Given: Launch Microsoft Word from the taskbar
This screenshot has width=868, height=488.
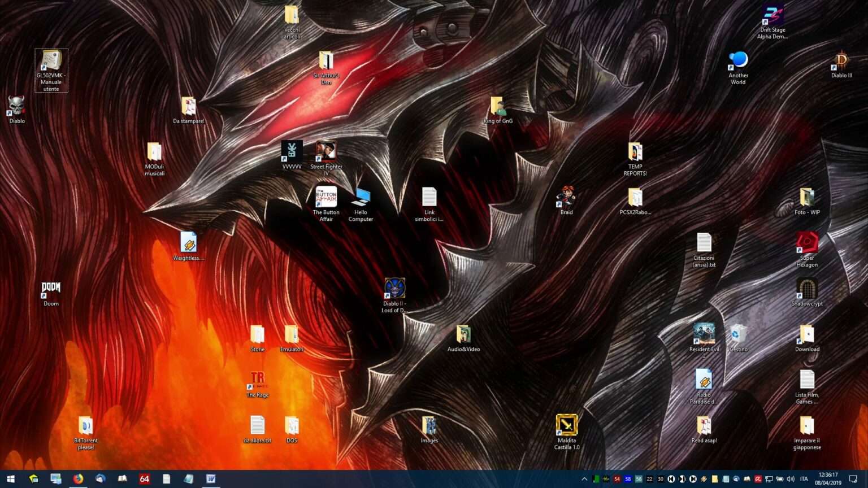Looking at the screenshot, I should 210,479.
